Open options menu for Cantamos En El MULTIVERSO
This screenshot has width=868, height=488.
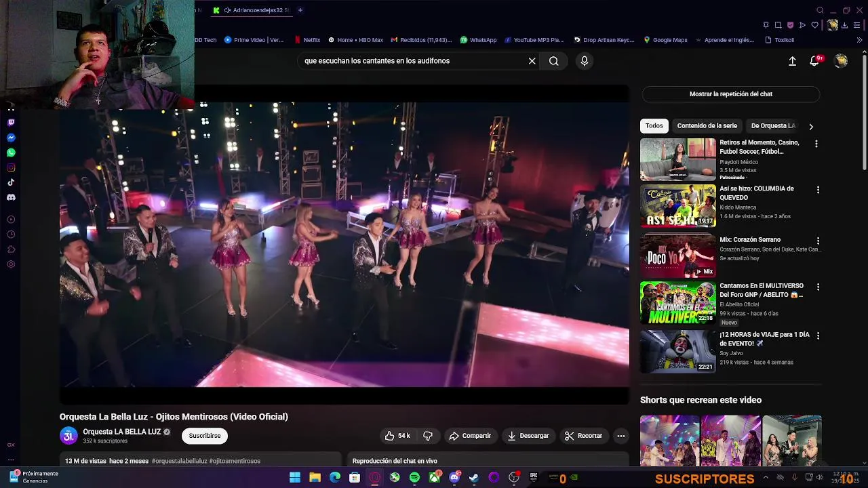818,287
